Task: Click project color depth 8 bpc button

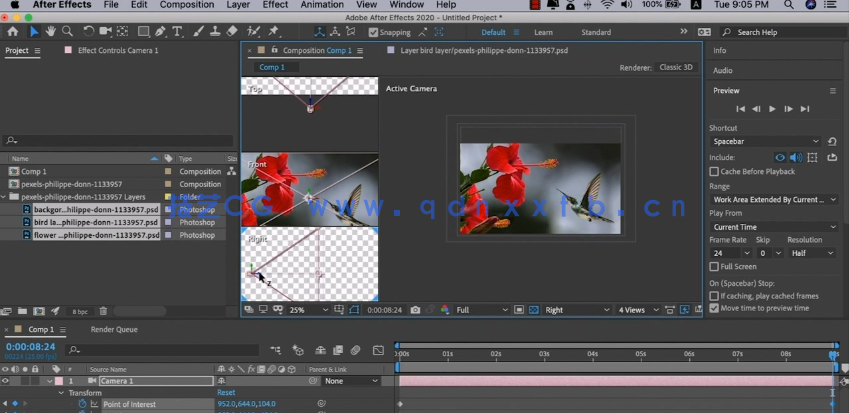Action: (80, 312)
